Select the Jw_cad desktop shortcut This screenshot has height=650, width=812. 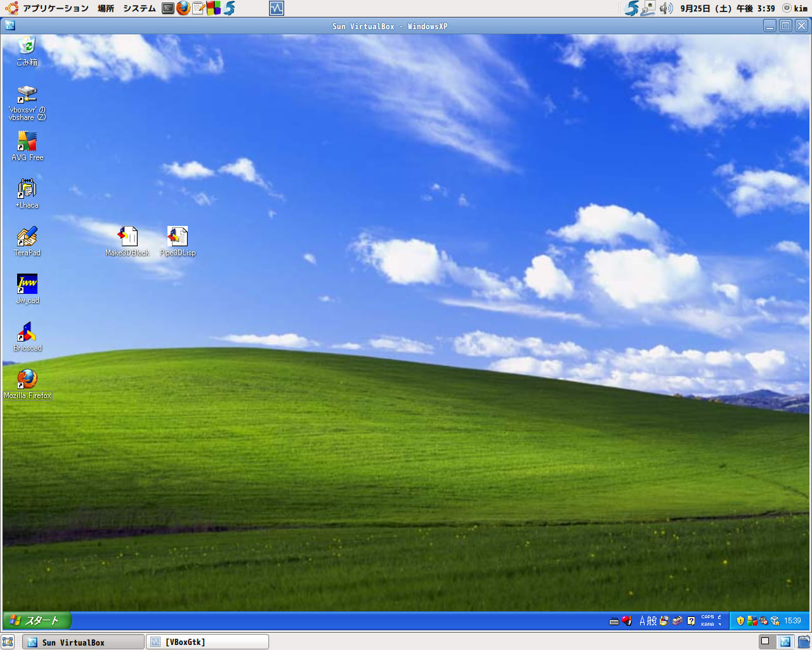coord(27,289)
